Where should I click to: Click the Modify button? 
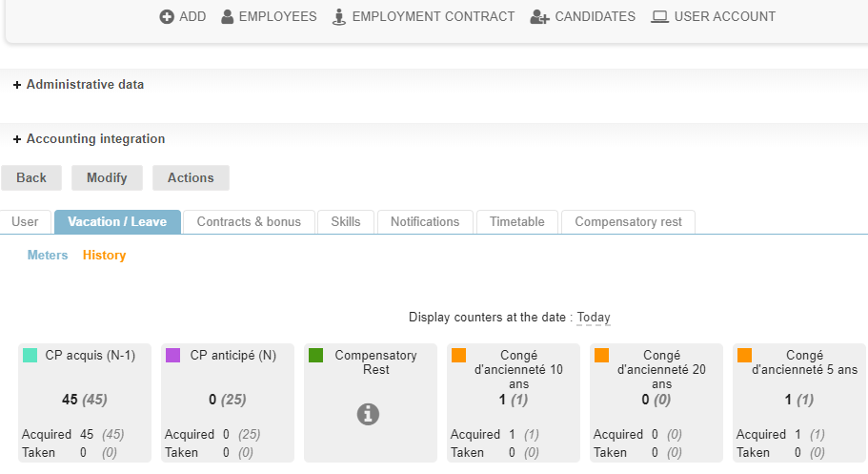point(107,178)
